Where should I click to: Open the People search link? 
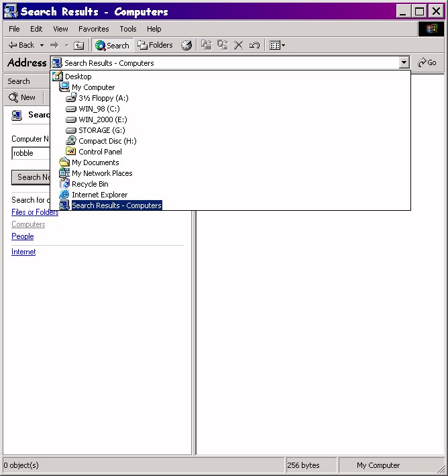coord(22,236)
